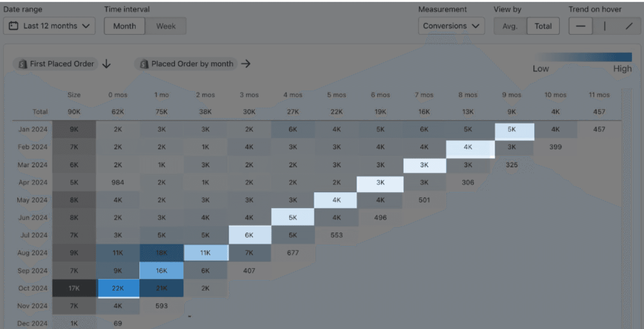Screen dimensions: 644x329
Task: Click the Low-High color gradient legend
Action: [584, 57]
